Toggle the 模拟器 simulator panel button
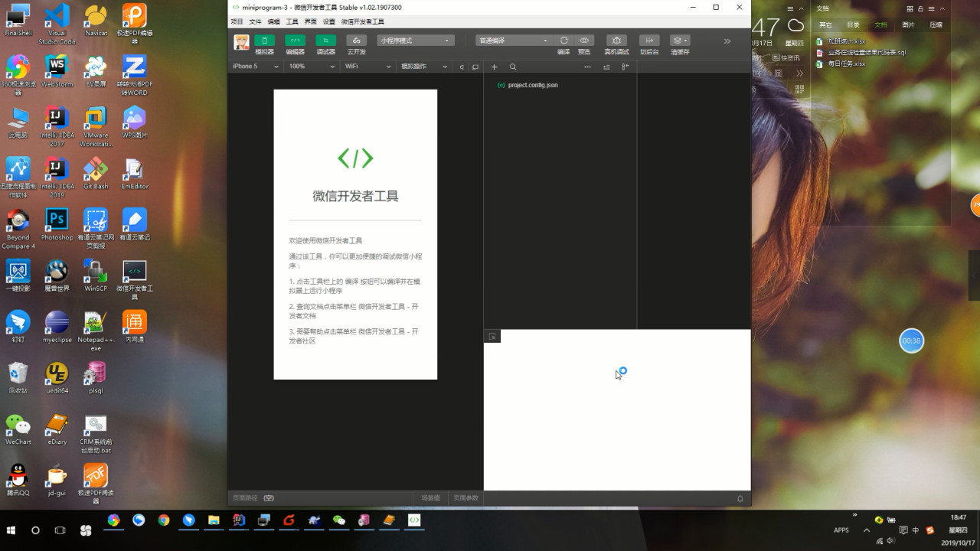 (x=264, y=41)
